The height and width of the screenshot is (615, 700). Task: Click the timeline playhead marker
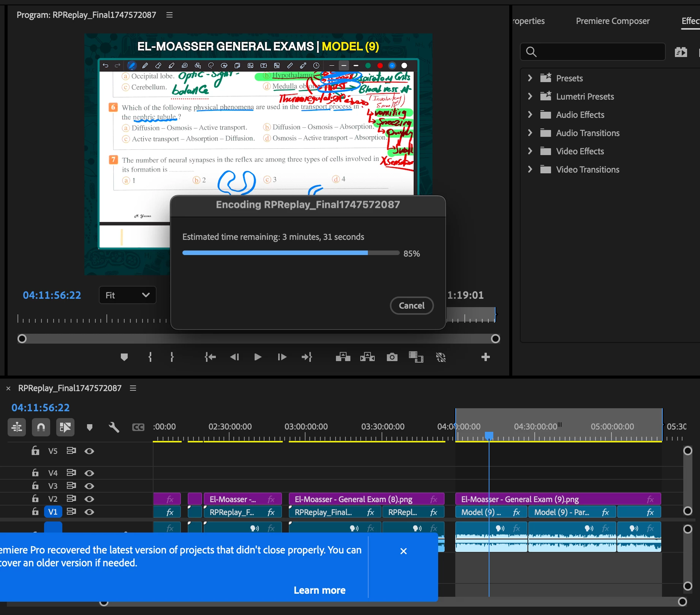(x=489, y=436)
